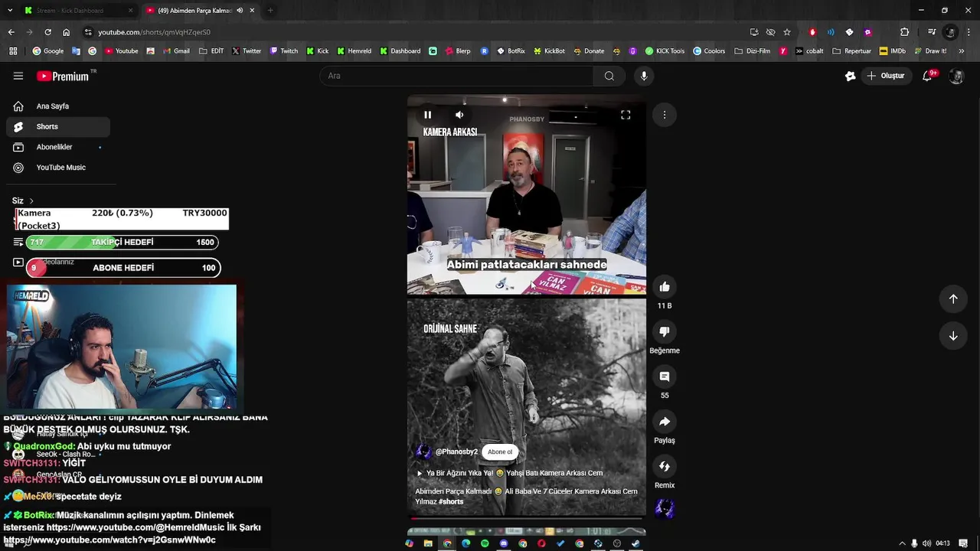Screen dimensions: 980x551
Task: Open the KICK Tools bookmark
Action: (665, 51)
